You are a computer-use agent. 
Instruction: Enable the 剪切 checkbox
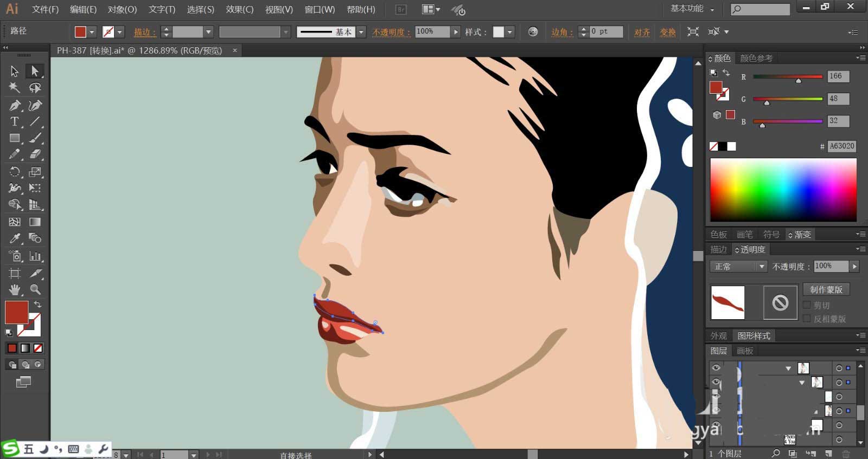(x=807, y=305)
